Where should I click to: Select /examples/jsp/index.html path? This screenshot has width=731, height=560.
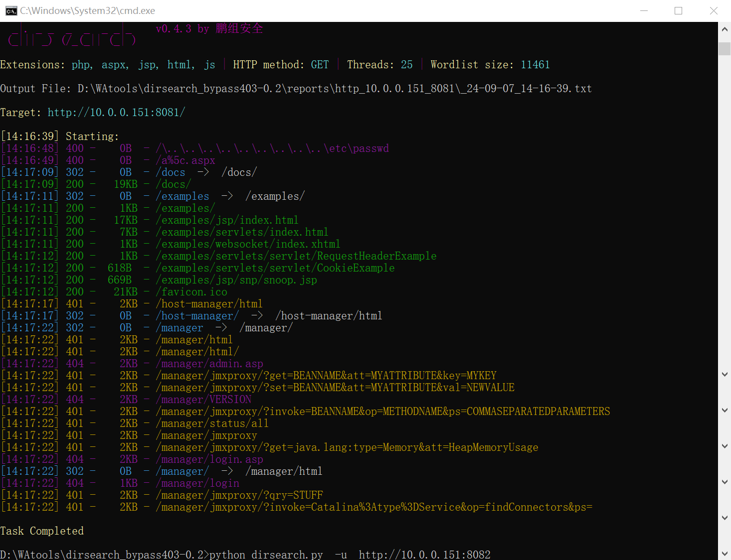[227, 220]
